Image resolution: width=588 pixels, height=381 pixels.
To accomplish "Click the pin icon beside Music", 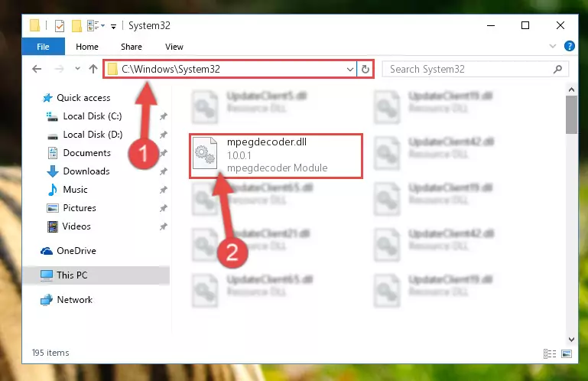I will 163,190.
